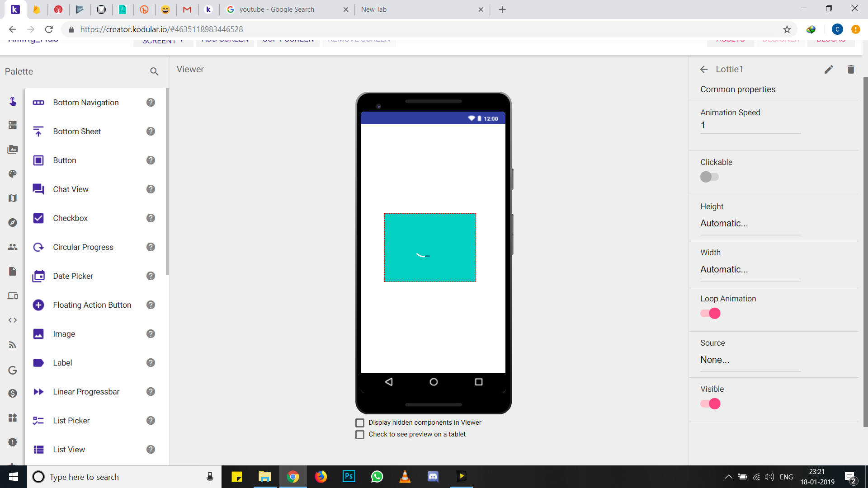Viewport: 868px width, 488px height.
Task: Enable the Clickable toggle
Action: click(x=709, y=177)
